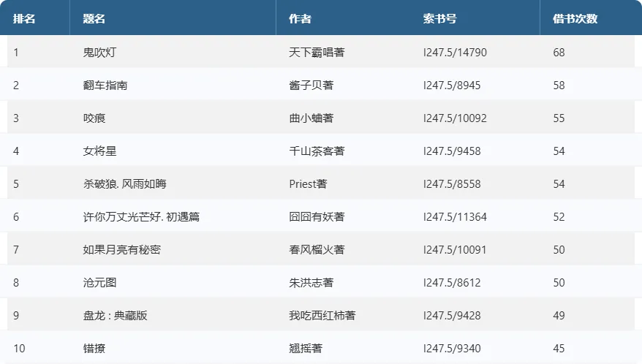Click the 作者 column header
Image resolution: width=642 pixels, height=364 pixels.
pos(300,19)
